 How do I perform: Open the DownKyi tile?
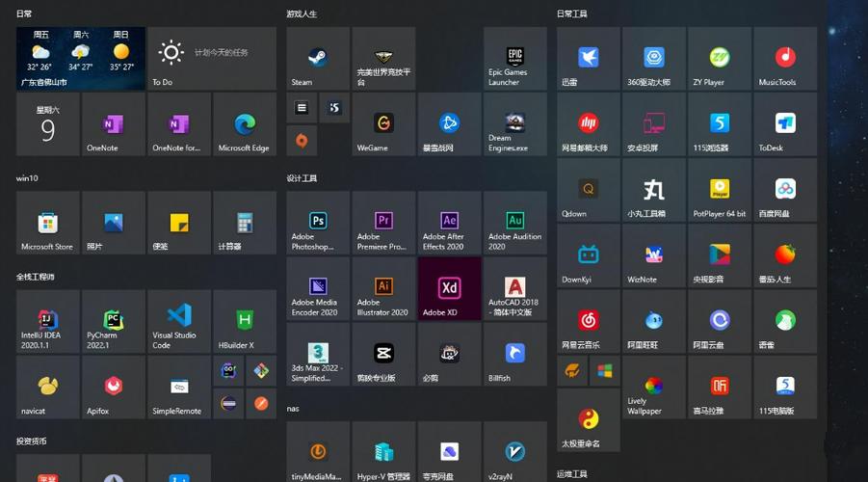point(588,256)
